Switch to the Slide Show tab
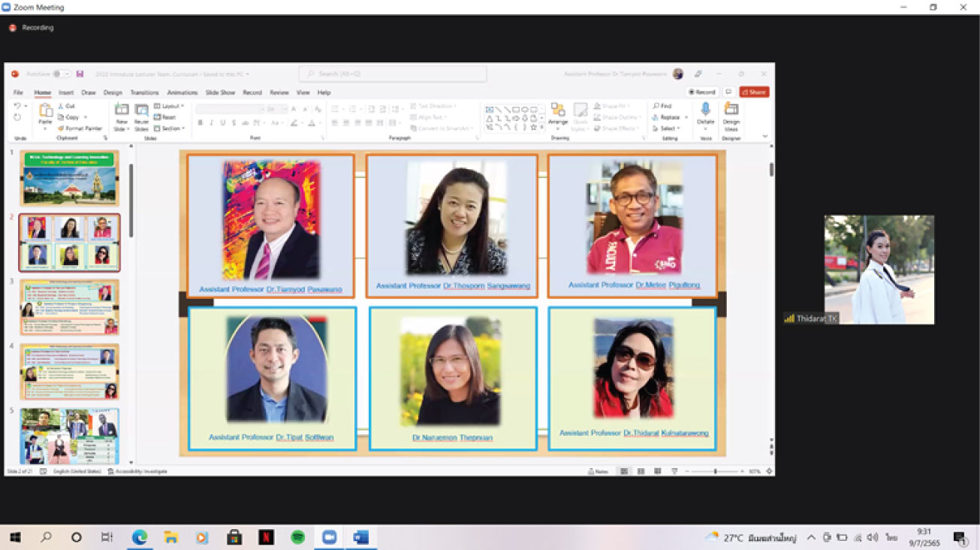 [x=220, y=92]
